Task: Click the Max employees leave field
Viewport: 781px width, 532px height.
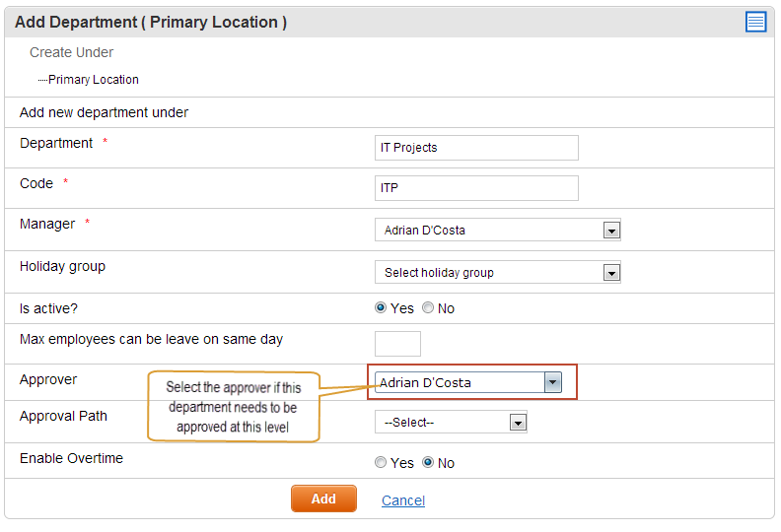Action: click(397, 344)
